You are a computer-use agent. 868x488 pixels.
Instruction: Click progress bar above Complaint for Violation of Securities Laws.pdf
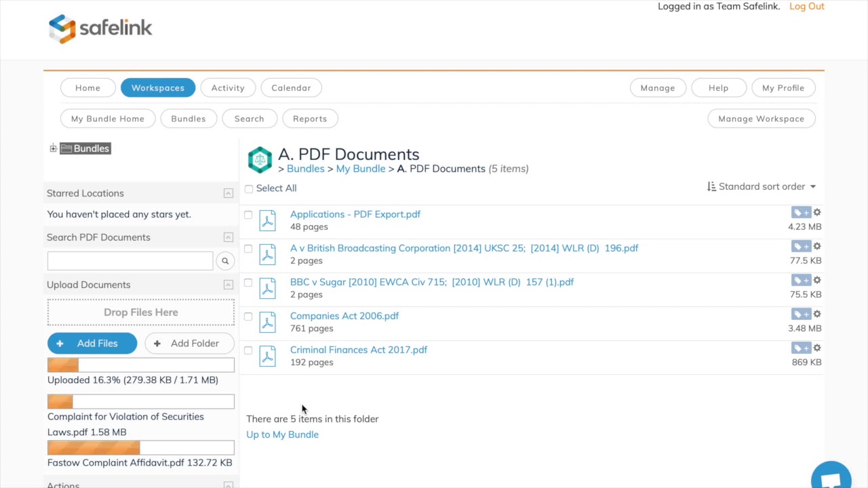coord(141,402)
